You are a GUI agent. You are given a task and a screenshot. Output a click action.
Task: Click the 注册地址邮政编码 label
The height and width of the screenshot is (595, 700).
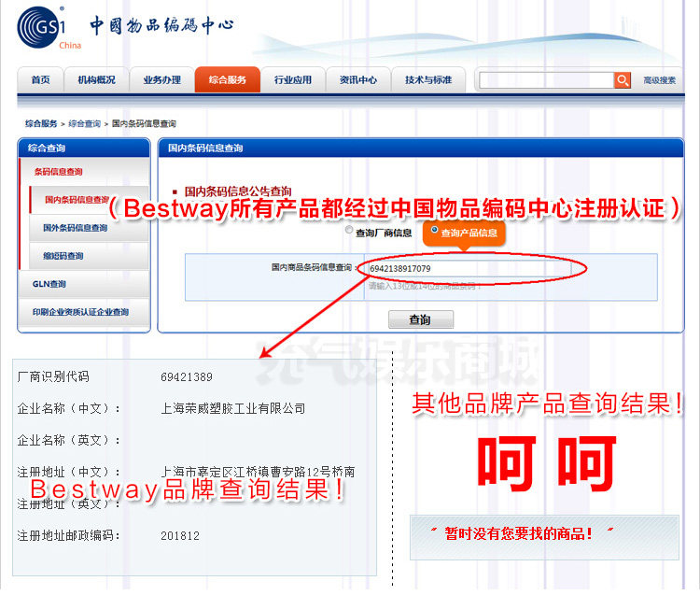68,535
